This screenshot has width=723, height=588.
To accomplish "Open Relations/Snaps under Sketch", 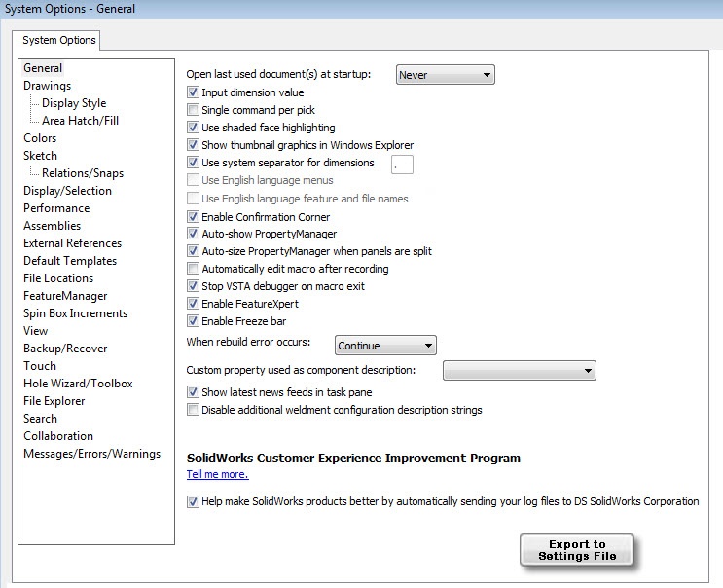I will 83,173.
